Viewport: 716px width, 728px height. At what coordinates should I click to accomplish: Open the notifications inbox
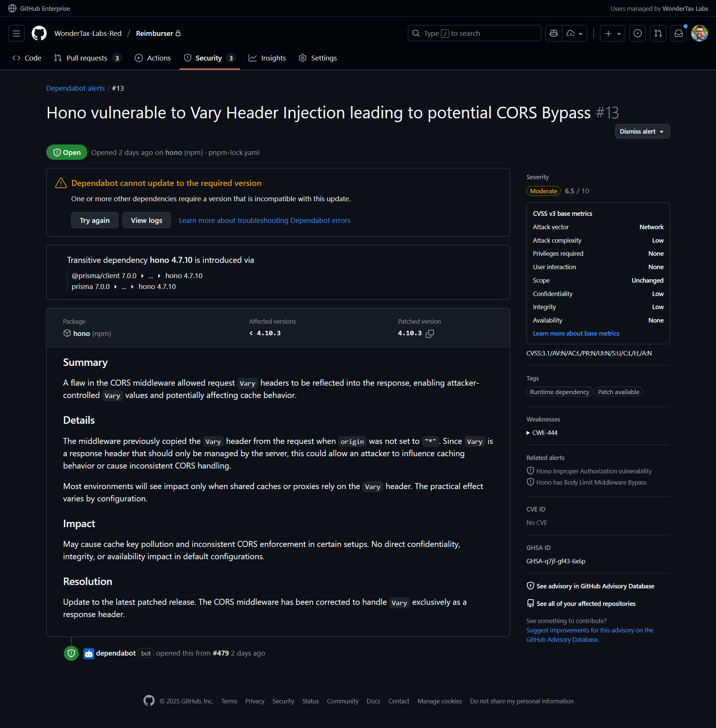coord(678,34)
